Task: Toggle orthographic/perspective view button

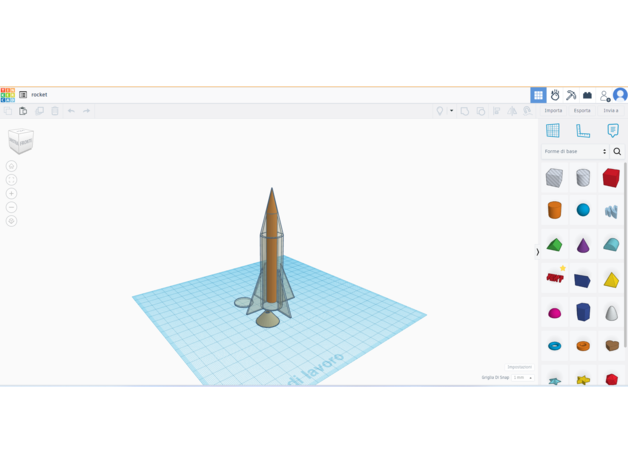Action: click(x=11, y=221)
